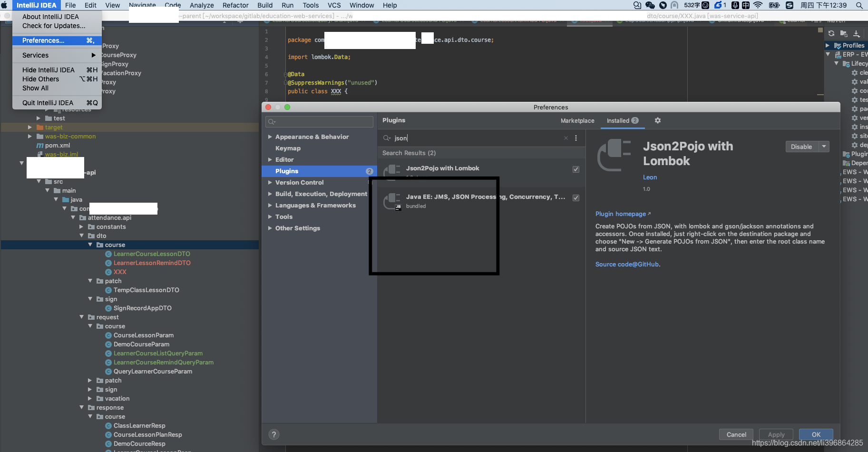Click the Apply button
868x452 pixels.
click(776, 434)
